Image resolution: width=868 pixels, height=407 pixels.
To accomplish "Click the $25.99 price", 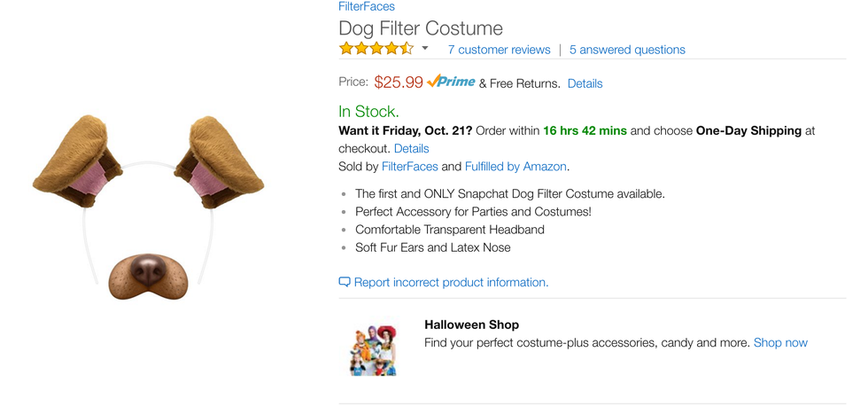I will point(399,82).
